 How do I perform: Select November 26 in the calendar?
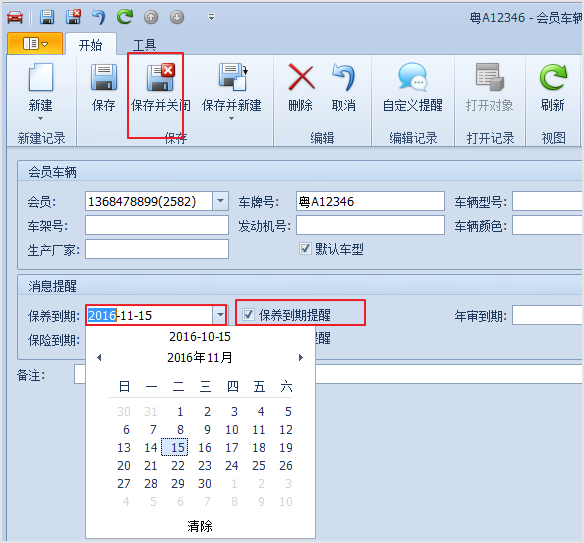(286, 466)
